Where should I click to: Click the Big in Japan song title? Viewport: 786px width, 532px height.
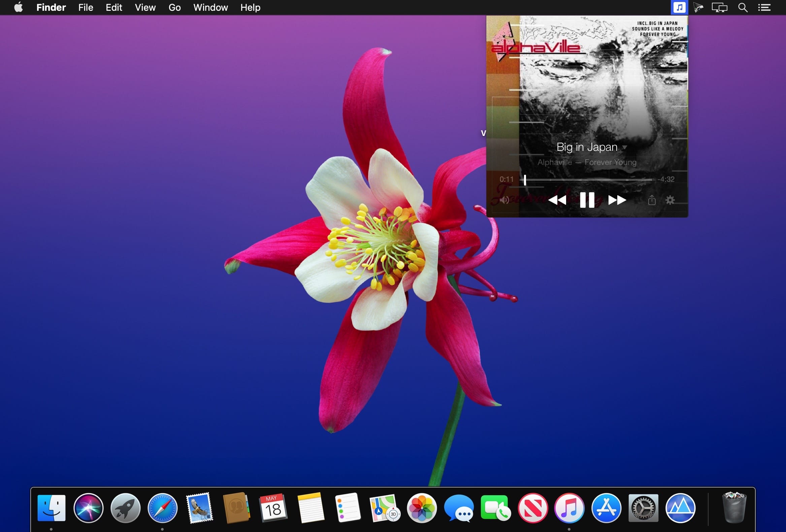587,147
